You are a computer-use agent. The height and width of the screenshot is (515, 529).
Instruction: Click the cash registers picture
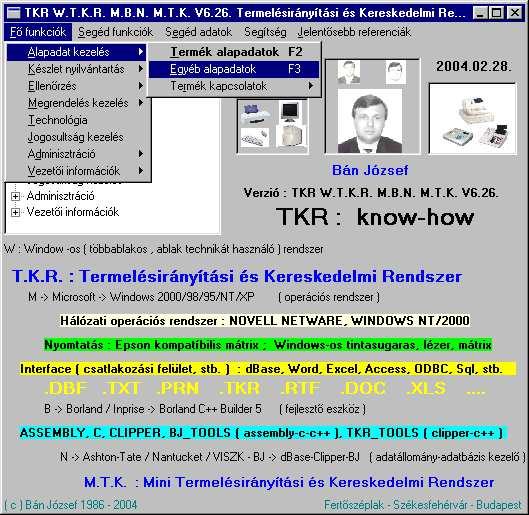point(472,119)
